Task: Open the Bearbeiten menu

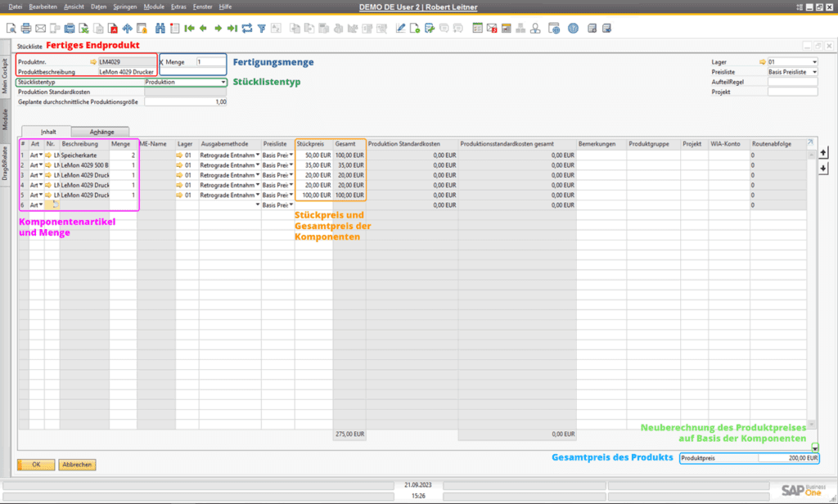Action: [x=43, y=7]
